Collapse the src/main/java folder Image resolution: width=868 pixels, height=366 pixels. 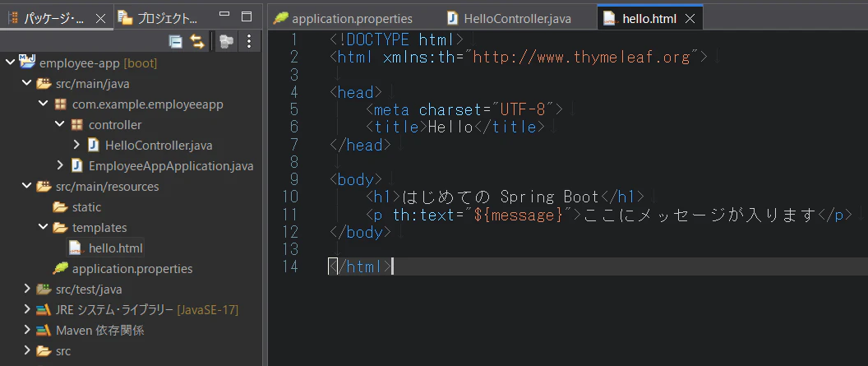pyautogui.click(x=26, y=84)
